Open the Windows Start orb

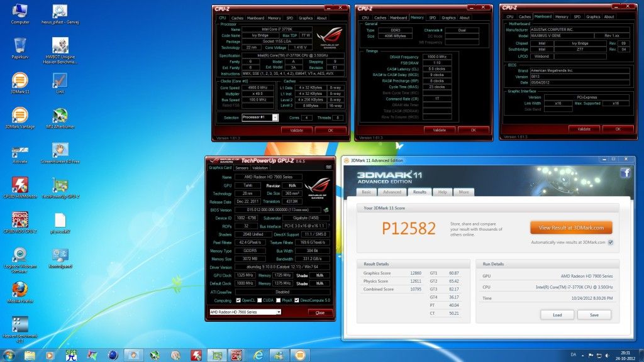9,355
